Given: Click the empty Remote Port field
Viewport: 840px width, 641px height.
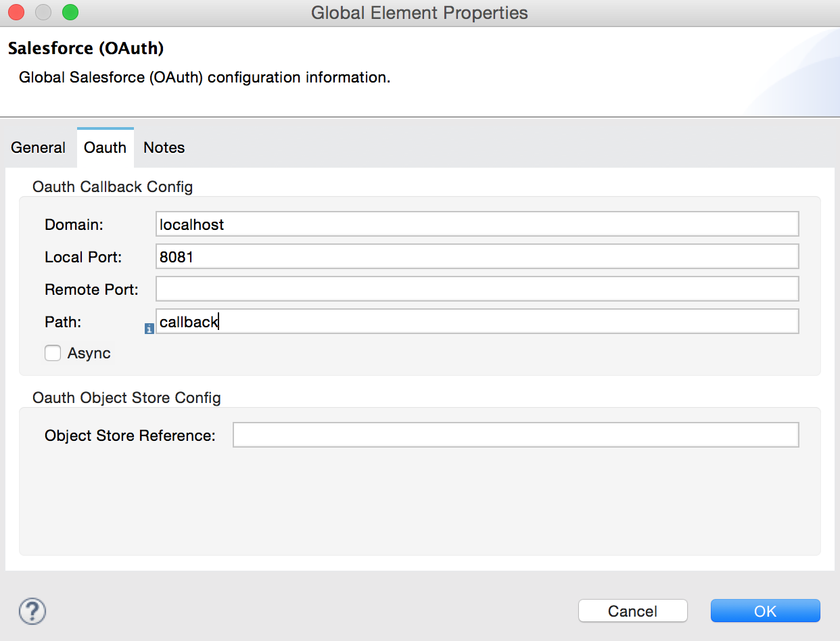Looking at the screenshot, I should point(473,289).
